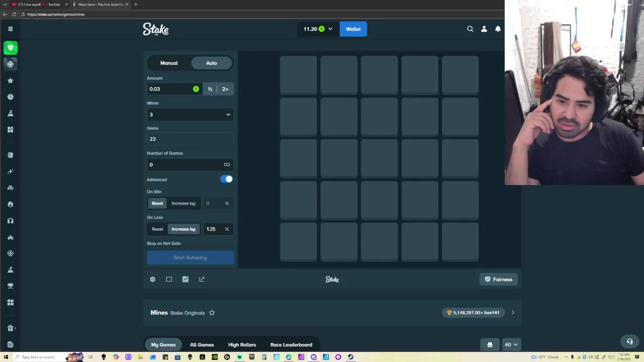Expand the 11.30 balance currency dropdown
The image size is (644, 362).
point(317,29)
